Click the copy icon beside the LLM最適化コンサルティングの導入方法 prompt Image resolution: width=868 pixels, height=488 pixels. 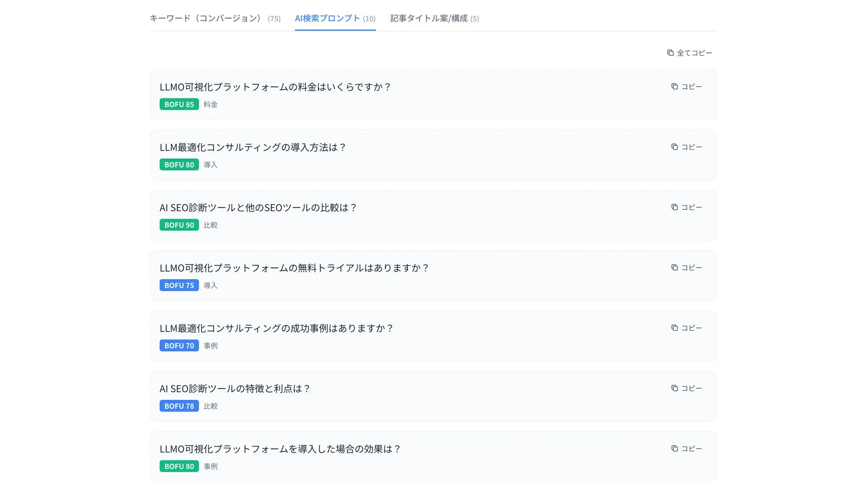(x=674, y=146)
